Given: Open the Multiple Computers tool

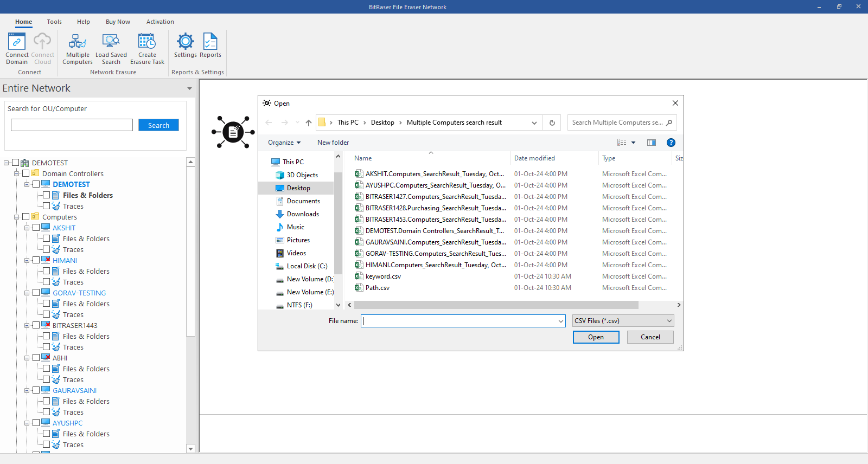Looking at the screenshot, I should click(x=78, y=49).
